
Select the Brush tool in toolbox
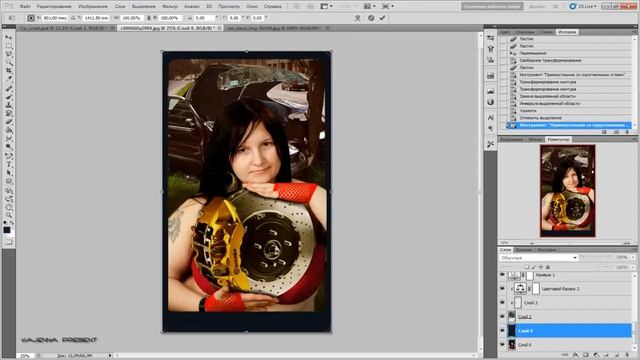click(9, 96)
